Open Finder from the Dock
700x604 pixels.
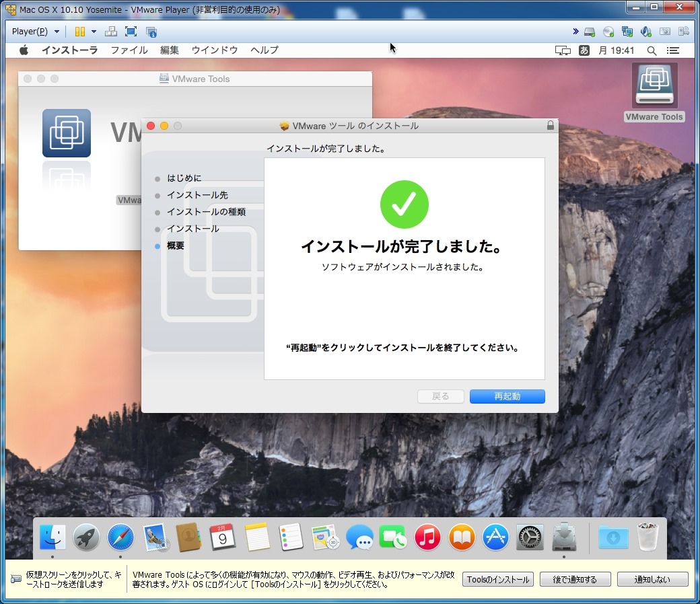tap(53, 537)
